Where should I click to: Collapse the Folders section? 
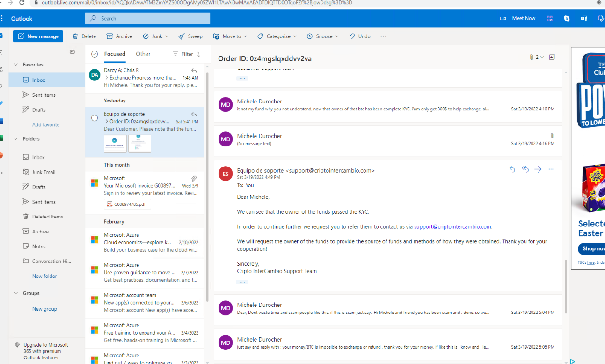click(x=16, y=139)
